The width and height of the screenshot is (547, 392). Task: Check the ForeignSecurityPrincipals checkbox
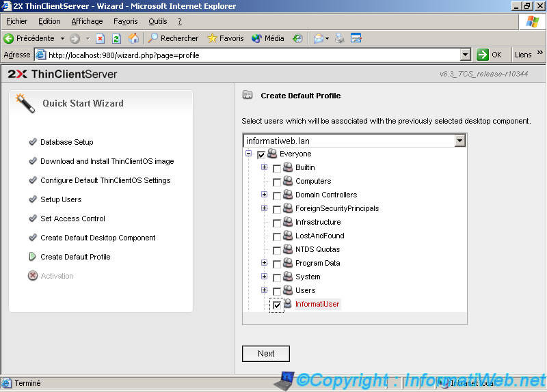[x=277, y=210]
